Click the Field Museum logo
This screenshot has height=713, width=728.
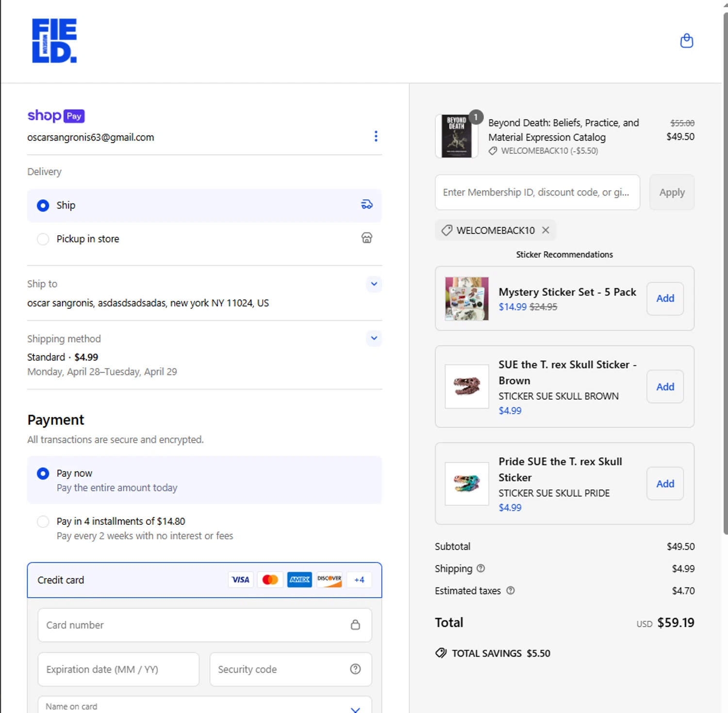54,41
